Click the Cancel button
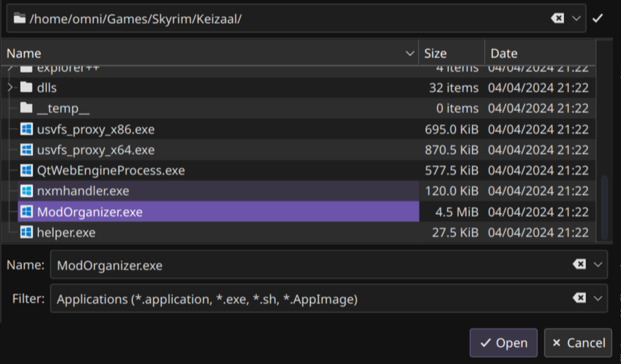621x364 pixels. [x=578, y=343]
